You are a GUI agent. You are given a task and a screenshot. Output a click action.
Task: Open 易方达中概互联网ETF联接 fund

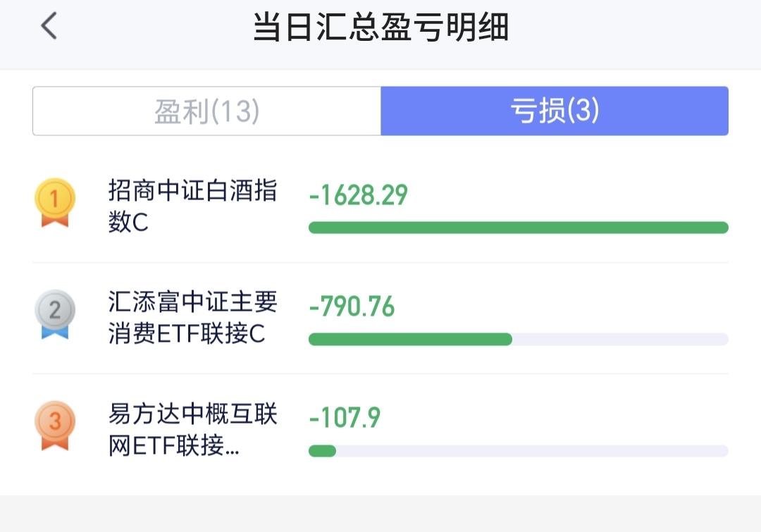coord(192,429)
